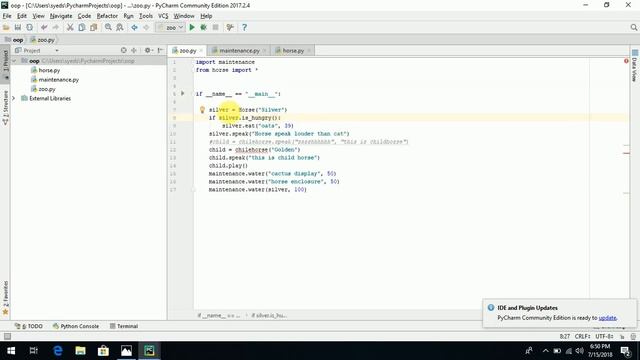Click the Redo arrow toolbar icon
Image resolution: width=640 pixels, height=360 pixels.
pos(56,27)
